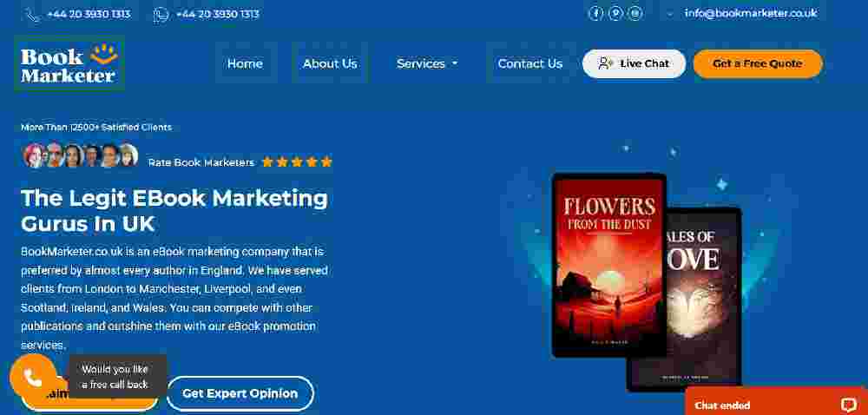
Task: Click the orange phone callback icon
Action: [33, 379]
